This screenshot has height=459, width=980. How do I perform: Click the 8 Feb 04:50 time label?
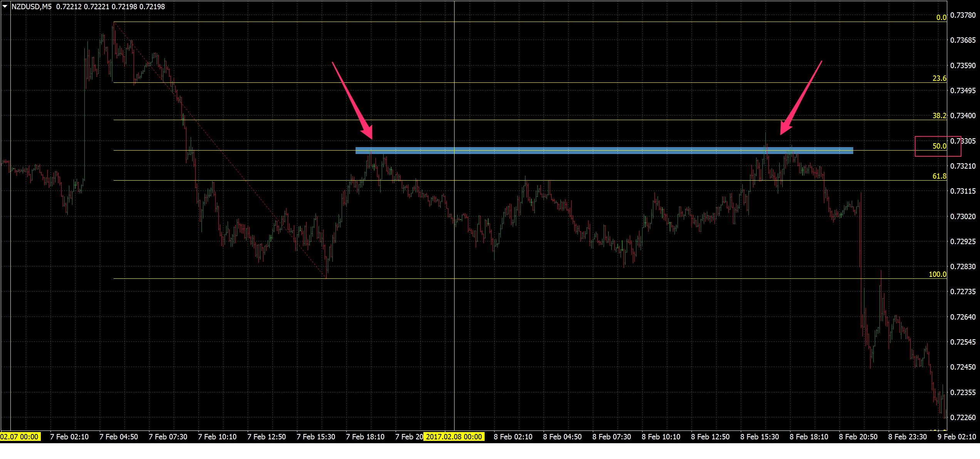click(562, 437)
